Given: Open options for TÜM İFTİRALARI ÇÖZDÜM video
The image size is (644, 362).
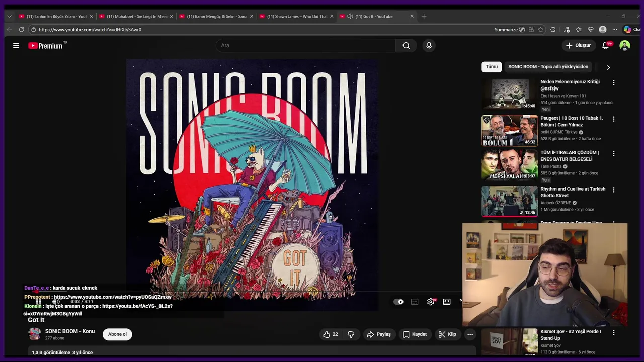Looking at the screenshot, I should tap(613, 153).
